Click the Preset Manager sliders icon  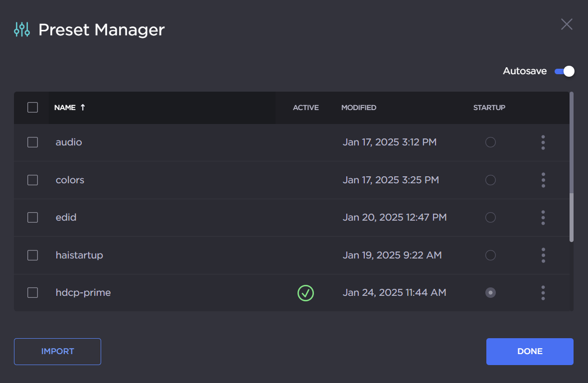(22, 30)
